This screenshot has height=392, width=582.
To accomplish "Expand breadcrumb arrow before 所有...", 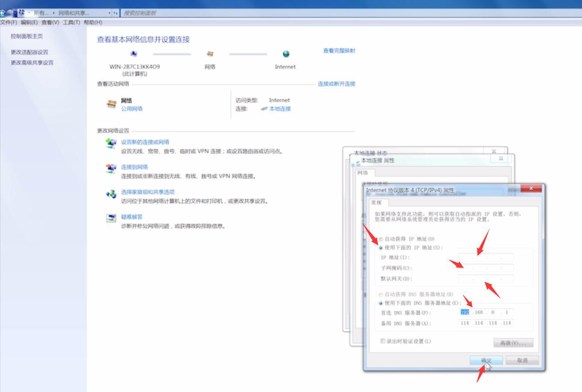I will click(x=29, y=13).
